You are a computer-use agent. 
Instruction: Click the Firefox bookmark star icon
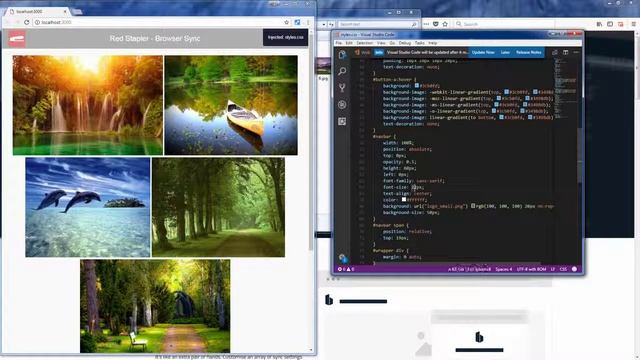445,24
